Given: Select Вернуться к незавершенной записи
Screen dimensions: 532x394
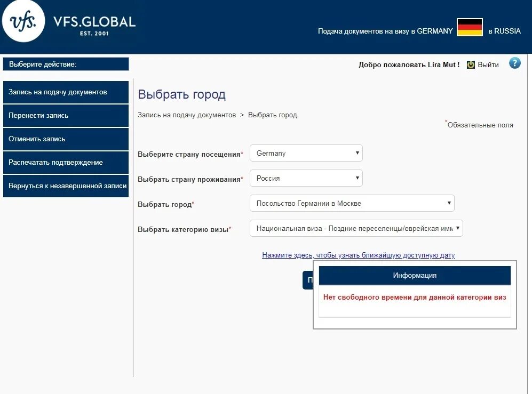Looking at the screenshot, I should [66, 186].
